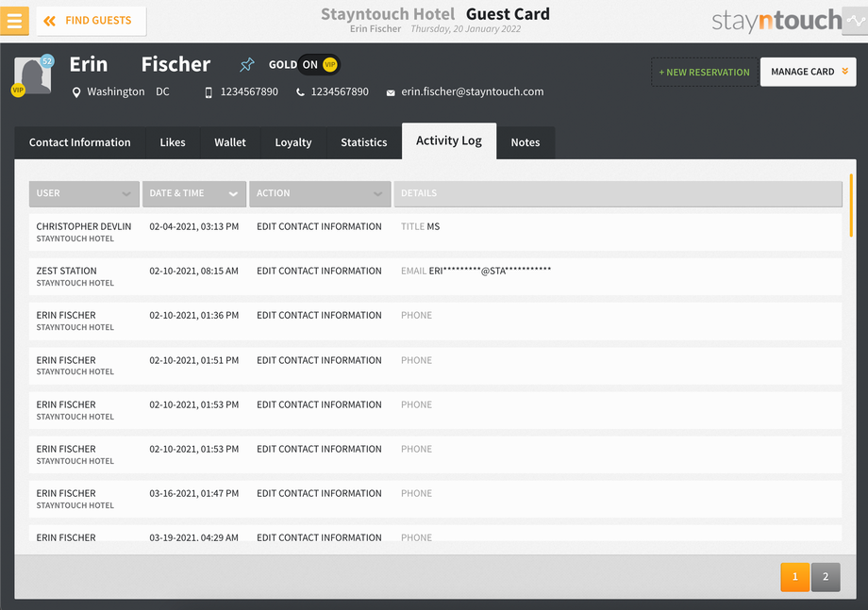This screenshot has width=868, height=610.
Task: Create a new reservation
Action: tap(704, 72)
